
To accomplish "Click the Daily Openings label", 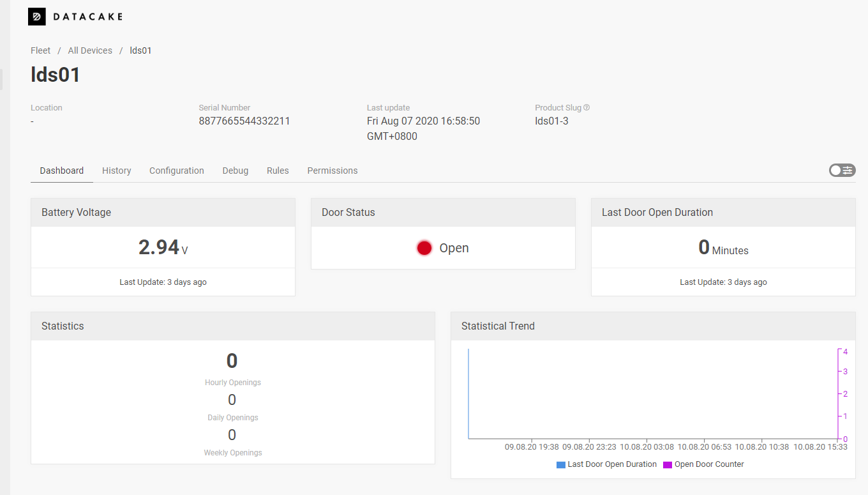I will (233, 418).
